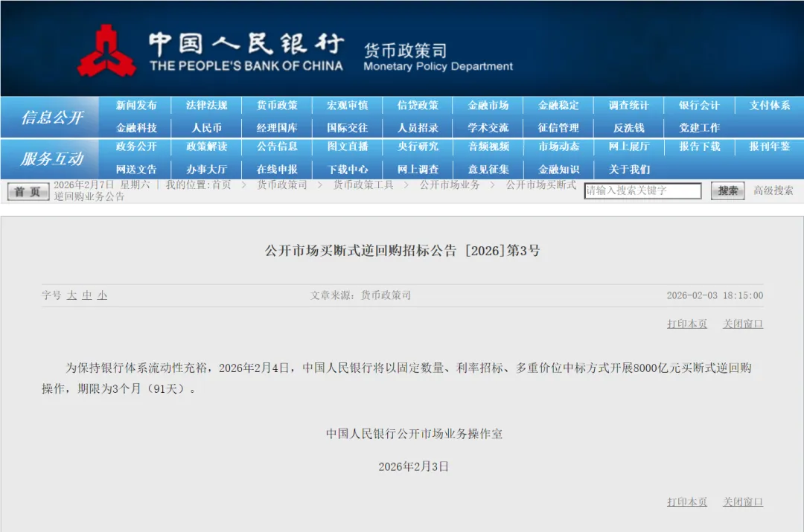Select 金融市场 in navigation bar
The image size is (804, 532).
click(x=488, y=106)
